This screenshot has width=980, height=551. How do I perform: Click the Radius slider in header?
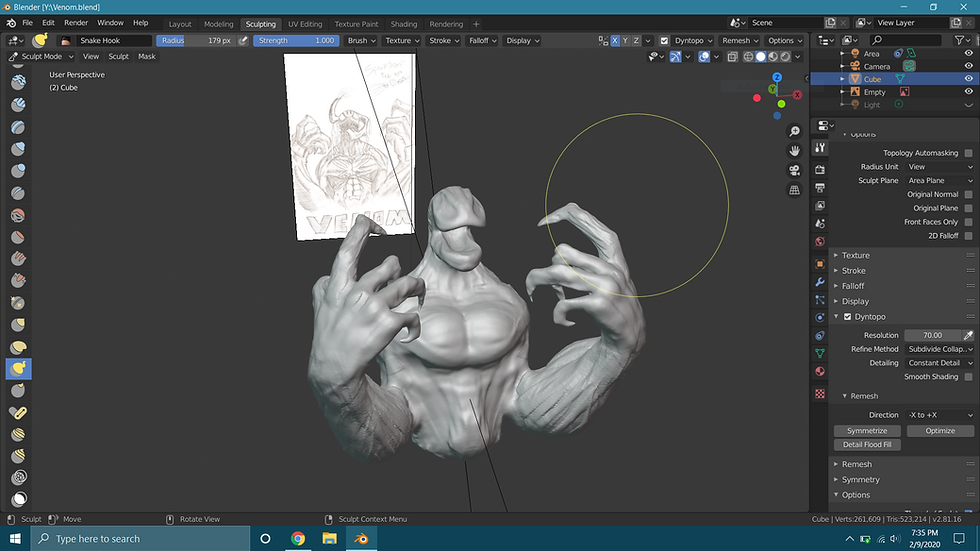(x=196, y=41)
